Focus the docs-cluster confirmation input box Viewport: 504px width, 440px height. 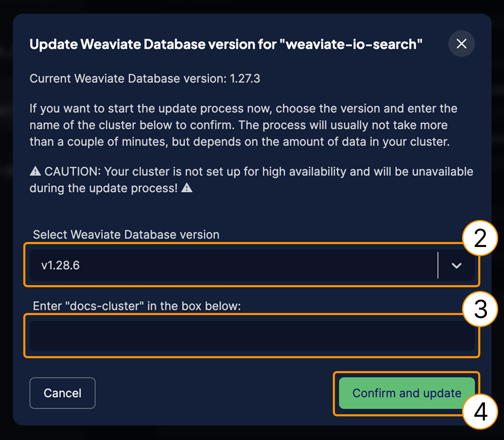coord(252,336)
